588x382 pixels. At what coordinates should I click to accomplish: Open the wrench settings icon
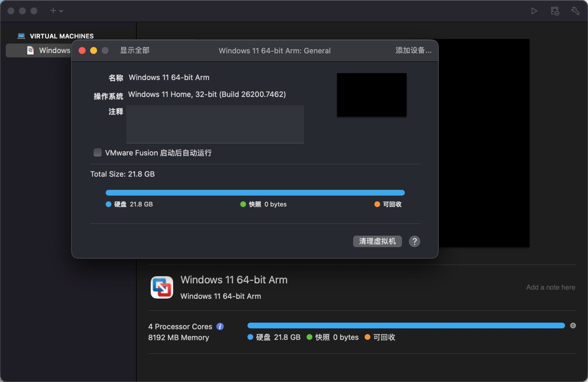click(x=575, y=11)
